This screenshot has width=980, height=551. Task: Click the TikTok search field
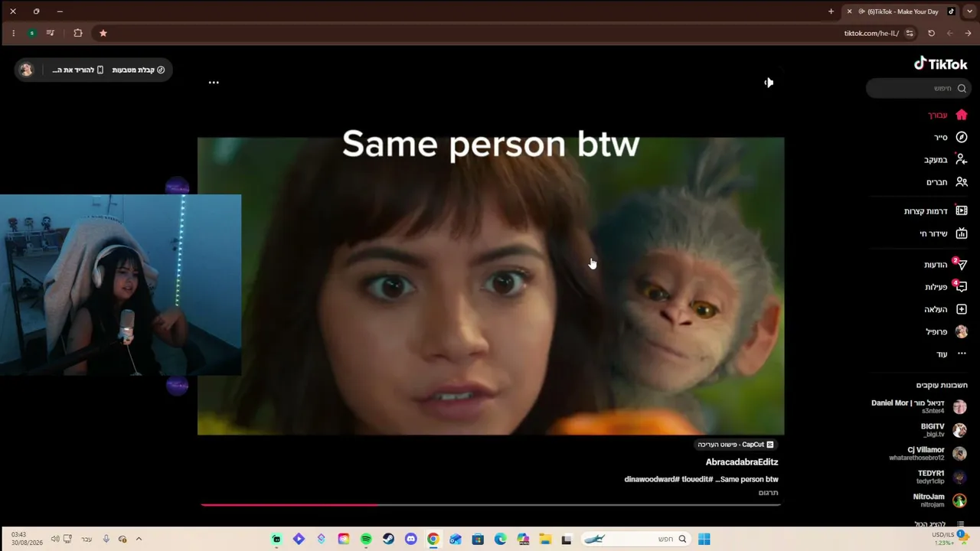pos(918,88)
